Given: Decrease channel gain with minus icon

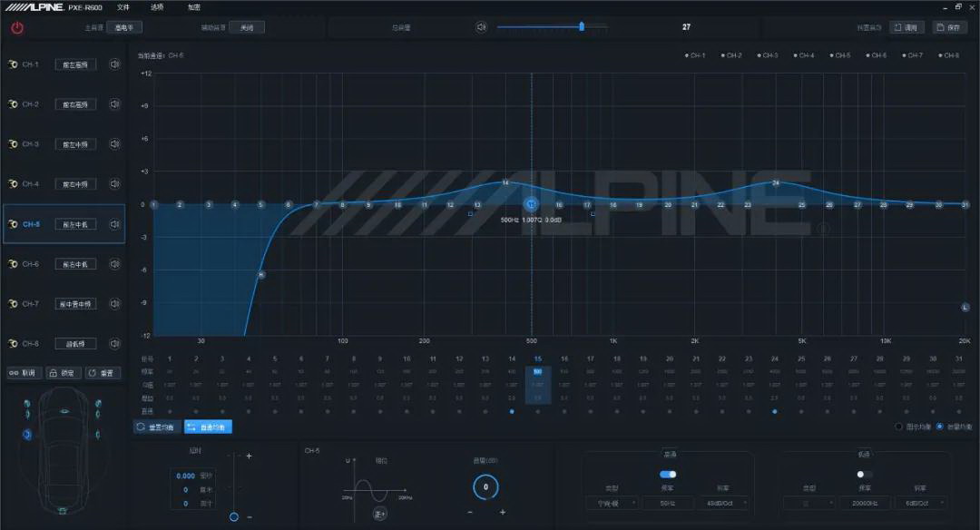Looking at the screenshot, I should point(470,512).
